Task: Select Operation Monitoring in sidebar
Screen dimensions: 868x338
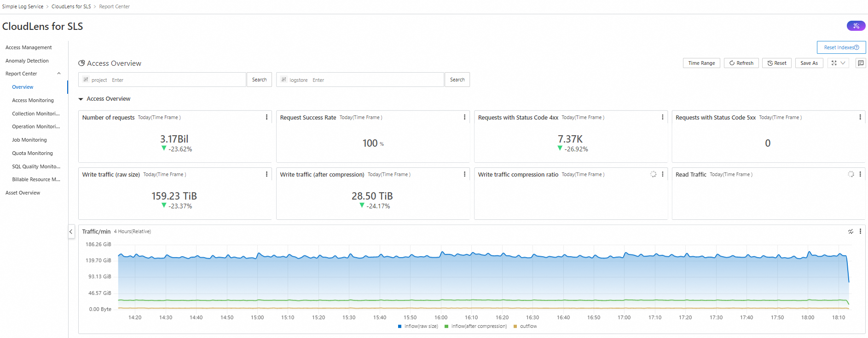Action: point(36,126)
